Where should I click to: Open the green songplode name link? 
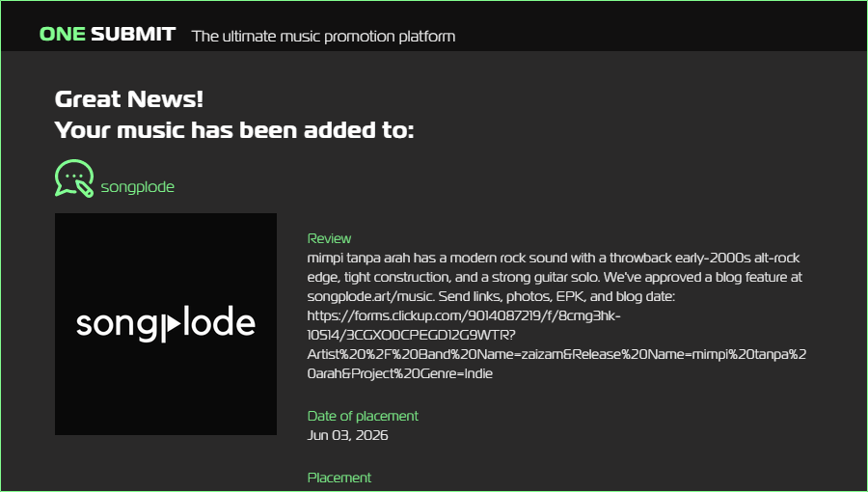(137, 187)
